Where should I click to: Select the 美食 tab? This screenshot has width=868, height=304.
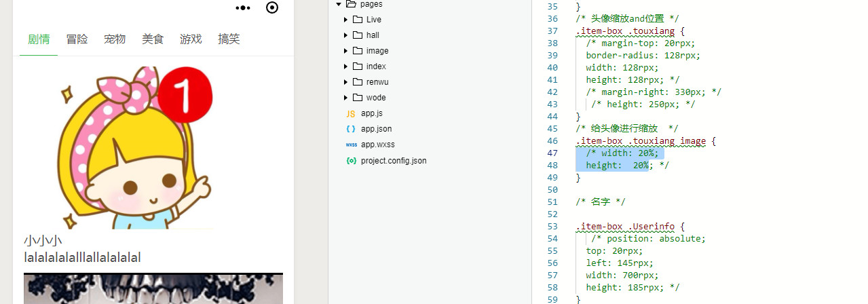[153, 39]
